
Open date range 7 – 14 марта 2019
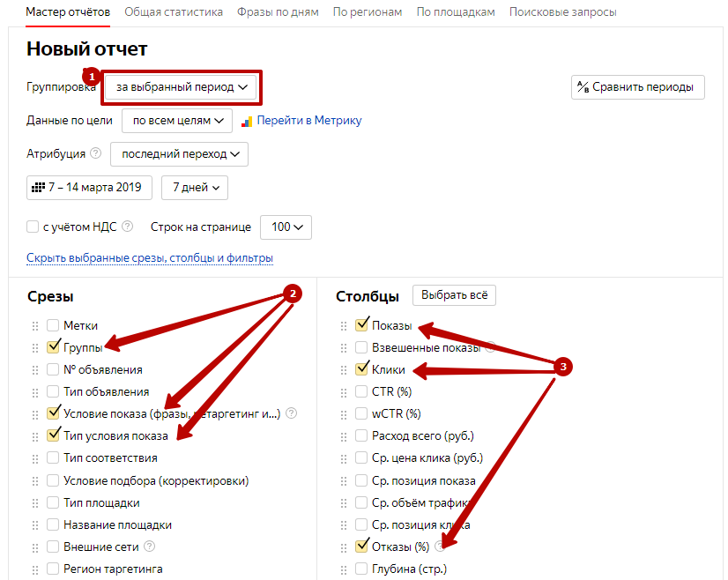click(89, 188)
